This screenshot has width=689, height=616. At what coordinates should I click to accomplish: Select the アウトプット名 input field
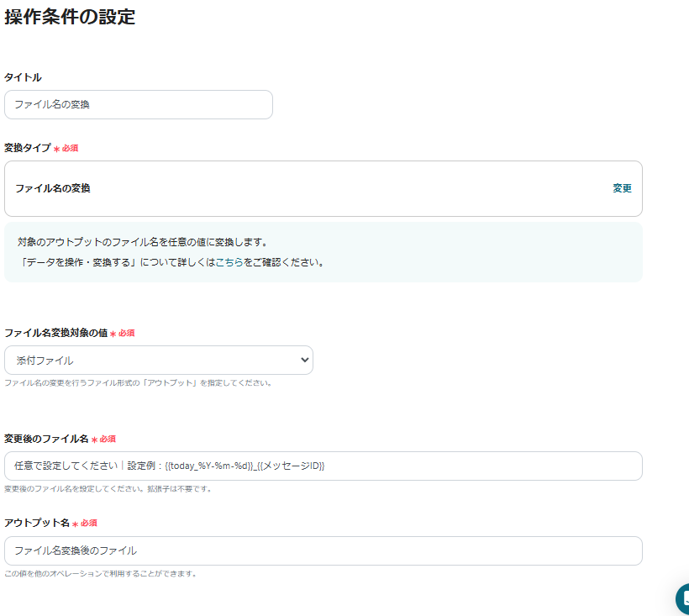pyautogui.click(x=323, y=551)
